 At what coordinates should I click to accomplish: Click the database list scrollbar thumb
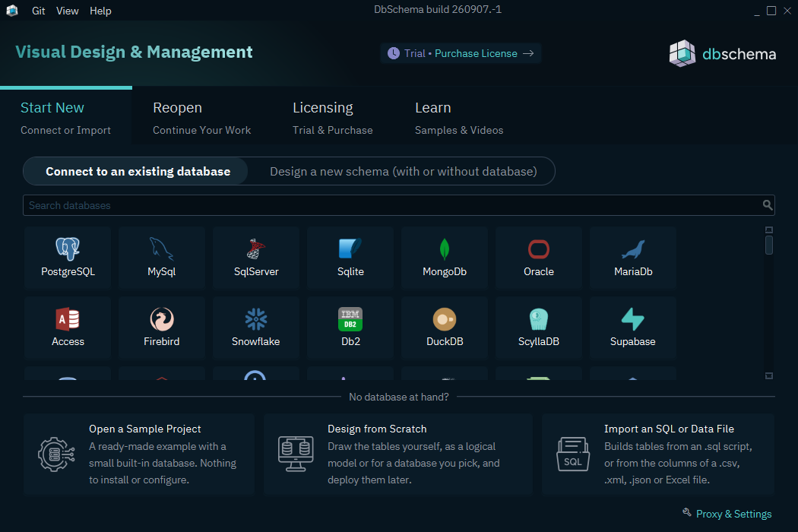[x=769, y=245]
